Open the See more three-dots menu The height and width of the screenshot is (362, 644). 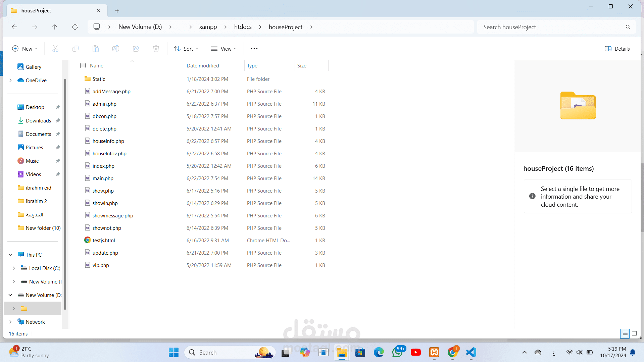254,49
